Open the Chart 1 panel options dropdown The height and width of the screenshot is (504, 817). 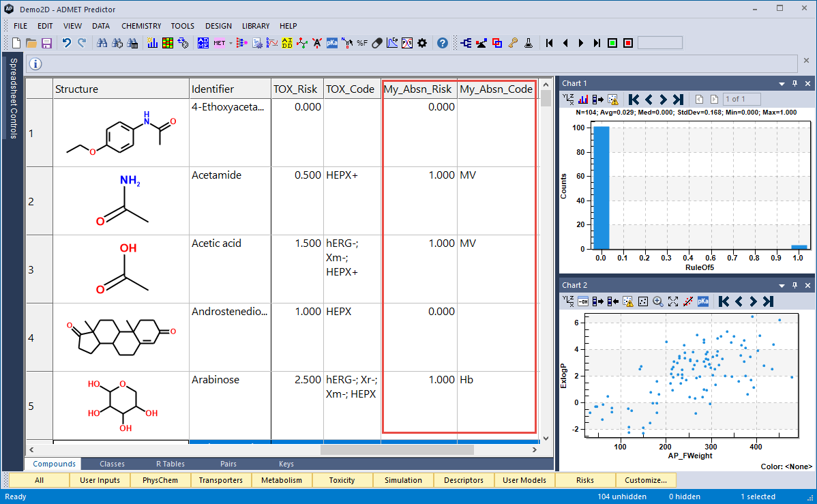tap(782, 83)
